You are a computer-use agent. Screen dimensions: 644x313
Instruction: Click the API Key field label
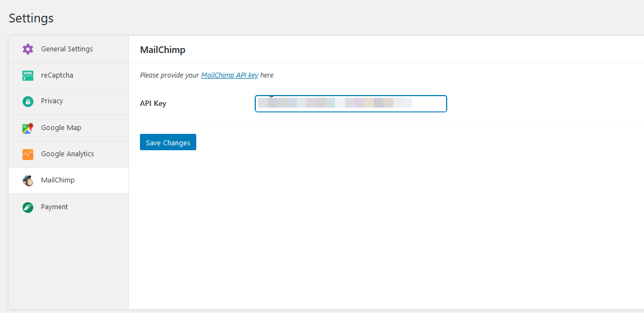(153, 103)
